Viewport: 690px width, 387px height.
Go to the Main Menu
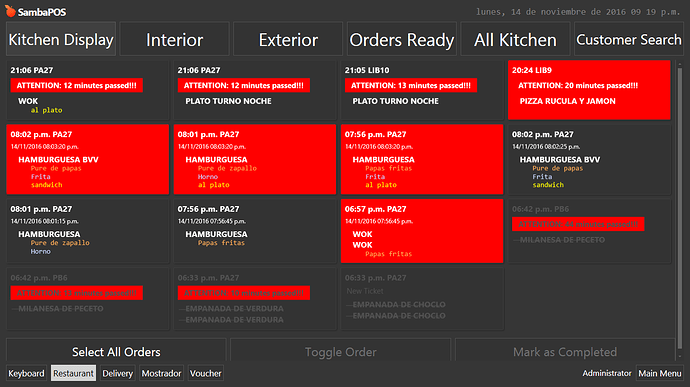(x=660, y=373)
